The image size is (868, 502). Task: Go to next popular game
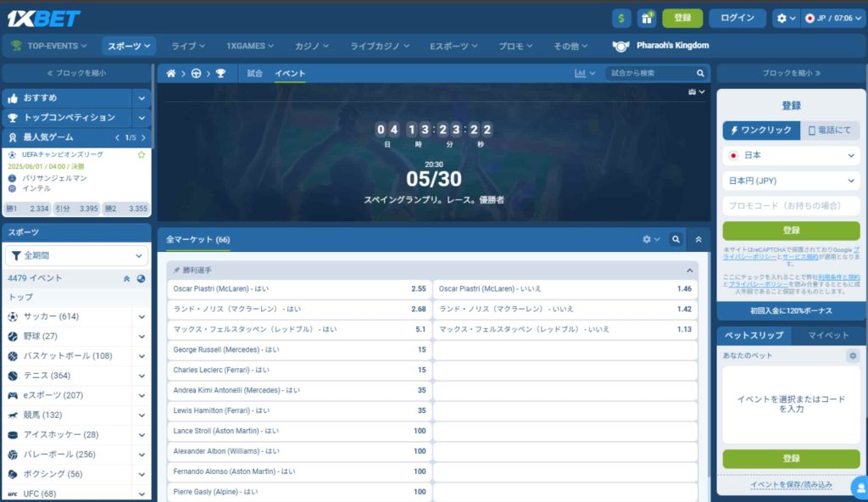pos(143,137)
